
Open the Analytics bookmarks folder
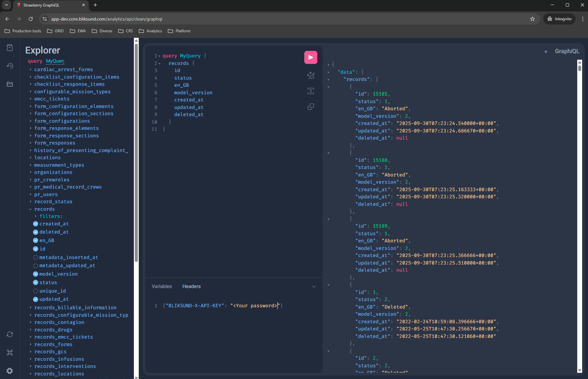point(151,31)
